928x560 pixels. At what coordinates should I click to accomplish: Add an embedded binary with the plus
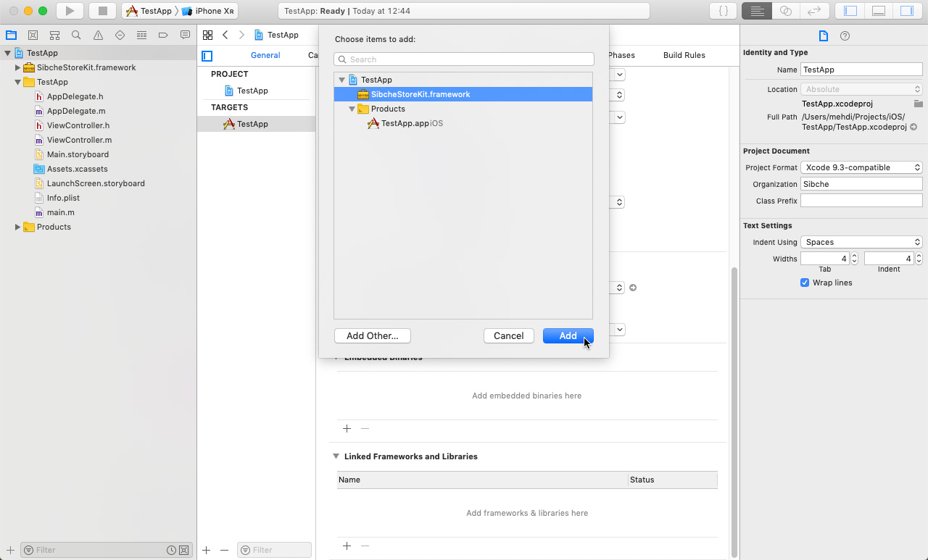pyautogui.click(x=347, y=428)
